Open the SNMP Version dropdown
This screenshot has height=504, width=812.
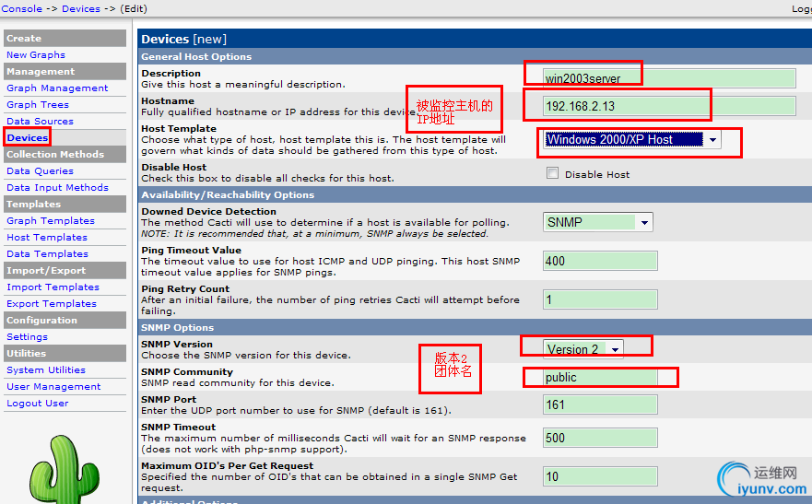pyautogui.click(x=583, y=349)
